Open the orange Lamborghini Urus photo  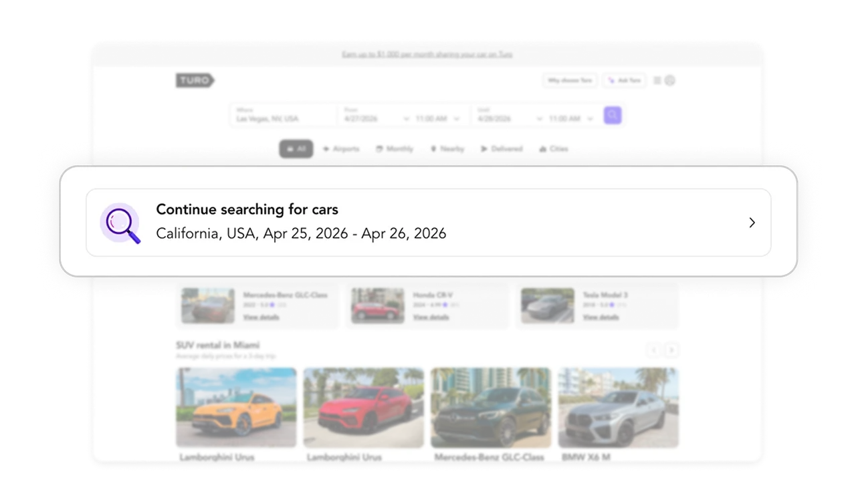[236, 407]
